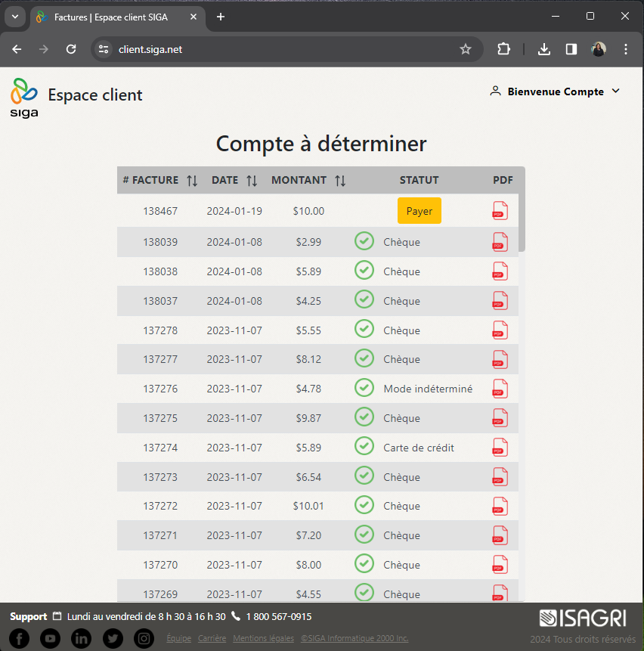
Task: Click the Mode indéterminé status text
Action: coord(428,389)
